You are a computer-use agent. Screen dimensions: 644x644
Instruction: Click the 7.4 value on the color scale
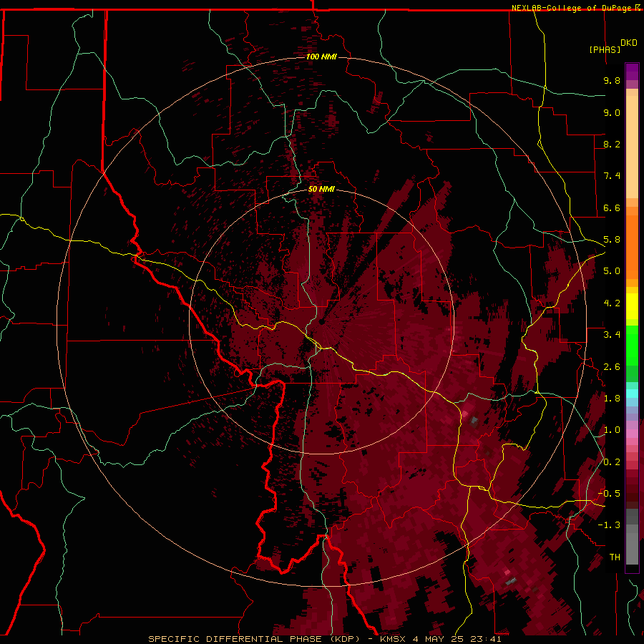[612, 176]
